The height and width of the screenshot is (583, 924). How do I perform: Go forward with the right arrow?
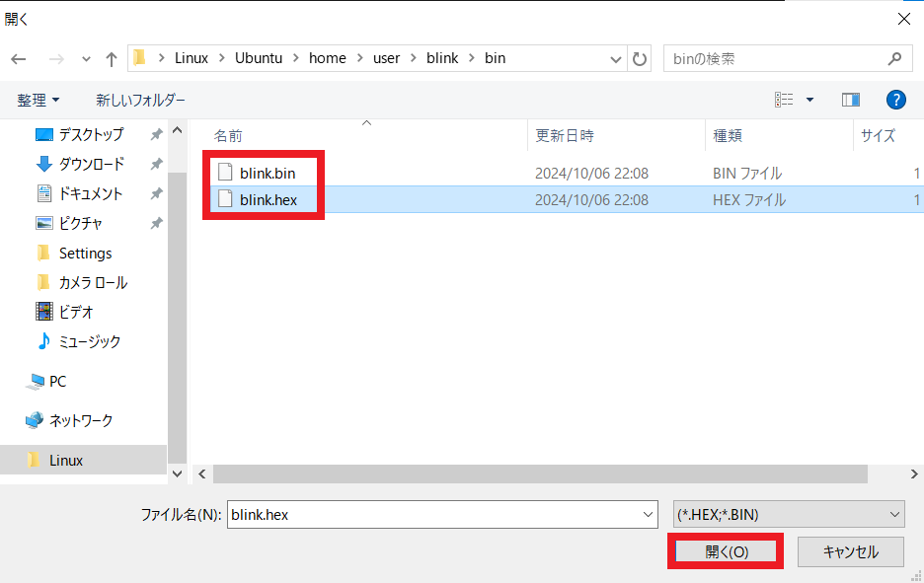tap(56, 59)
